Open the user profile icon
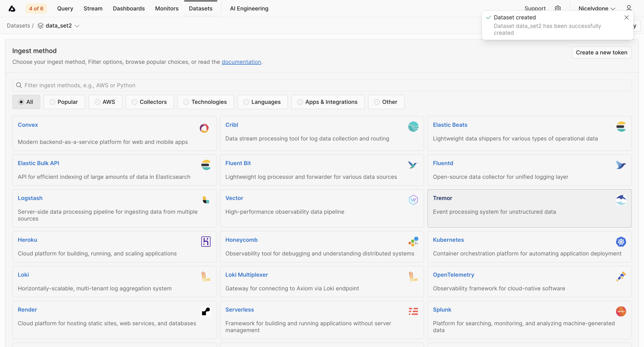 pyautogui.click(x=629, y=8)
